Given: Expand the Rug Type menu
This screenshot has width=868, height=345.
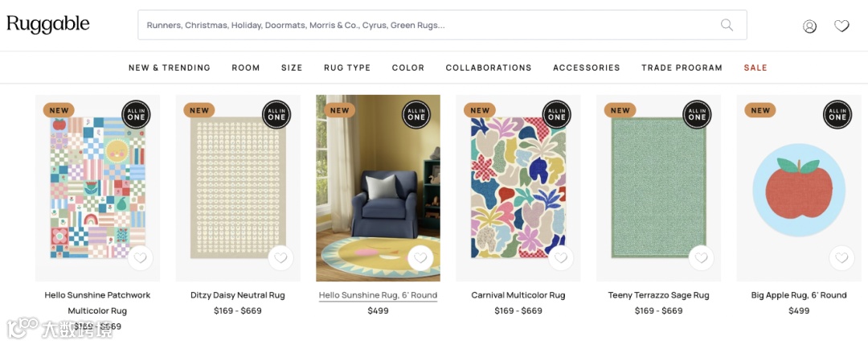Looking at the screenshot, I should coord(347,68).
